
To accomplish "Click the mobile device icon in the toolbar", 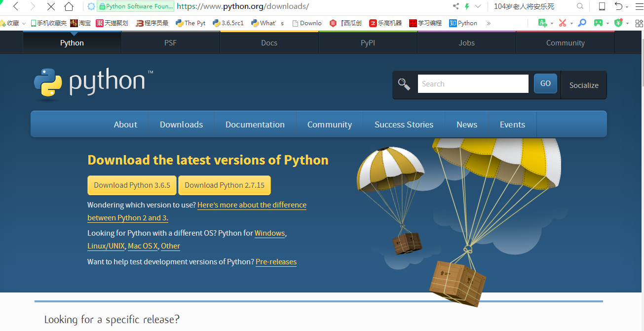I will point(602,6).
